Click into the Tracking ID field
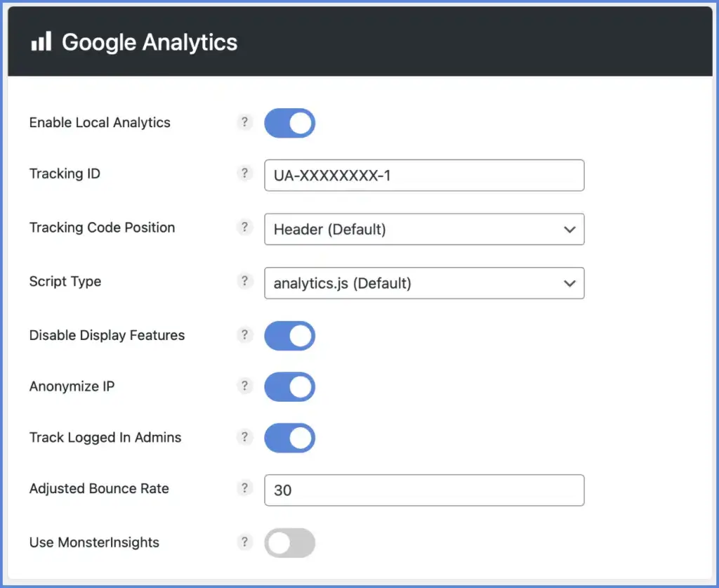719x588 pixels. [x=424, y=175]
